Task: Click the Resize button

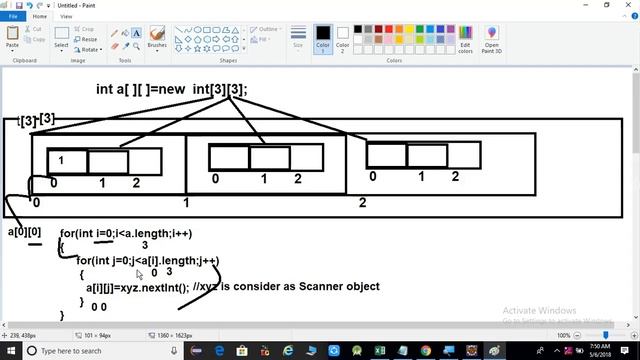Action: point(86,39)
